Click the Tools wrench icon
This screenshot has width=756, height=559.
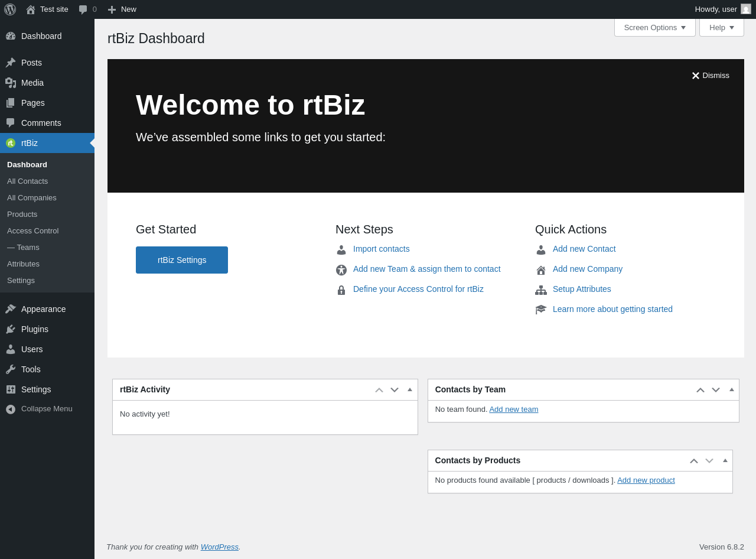[11, 369]
